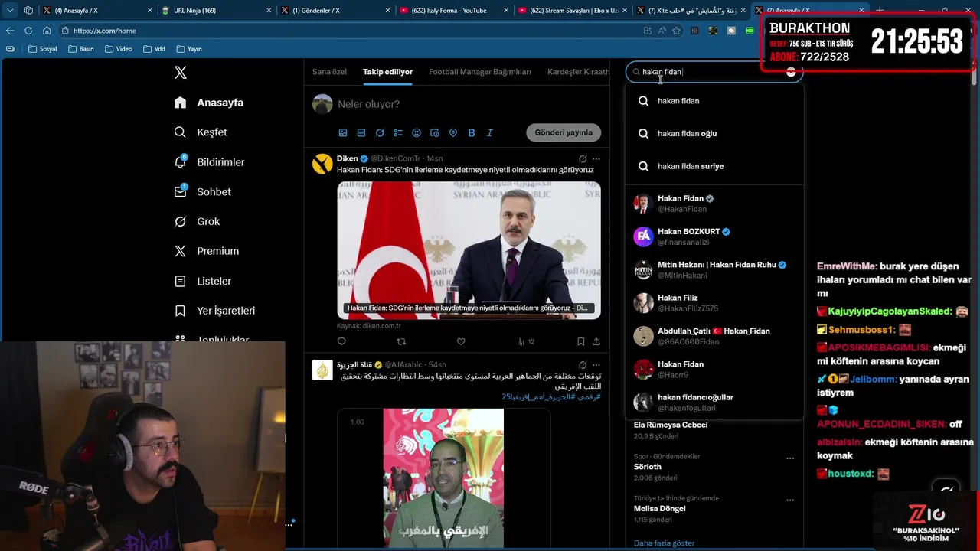Click the X logo above Anasayfa
The image size is (980, 551).
click(x=181, y=73)
